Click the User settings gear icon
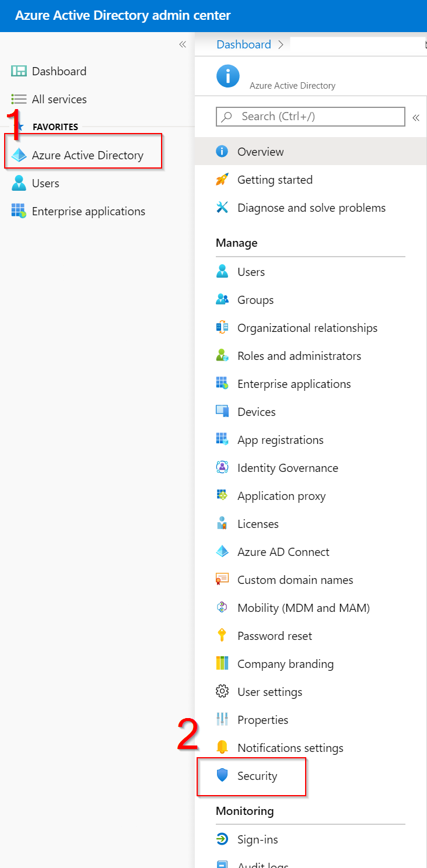This screenshot has width=427, height=868. 222,692
